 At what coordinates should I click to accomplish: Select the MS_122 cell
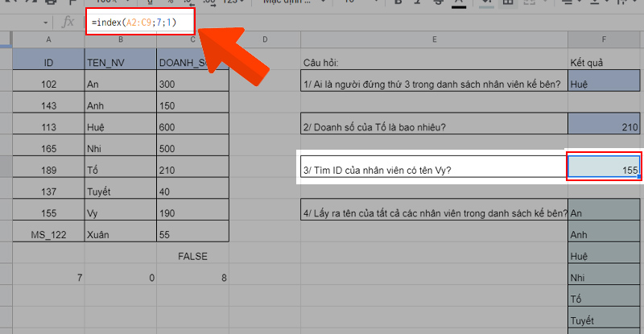(x=48, y=233)
